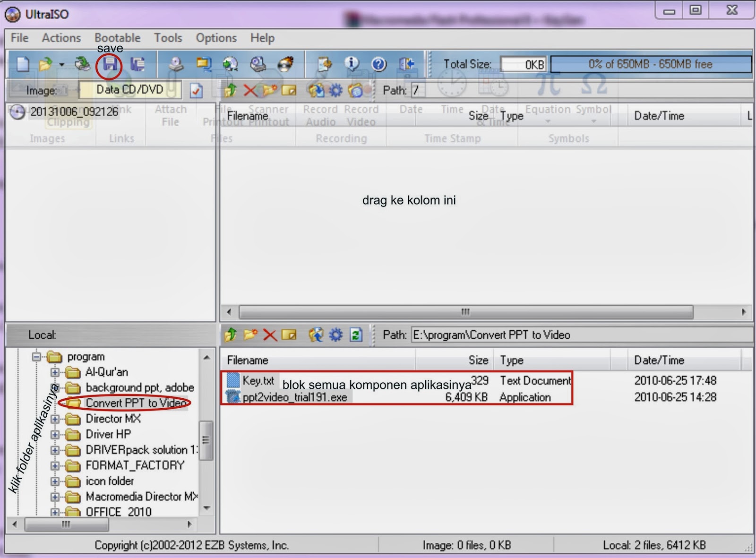Expand the Macromedia Director MX folder node

(x=55, y=497)
